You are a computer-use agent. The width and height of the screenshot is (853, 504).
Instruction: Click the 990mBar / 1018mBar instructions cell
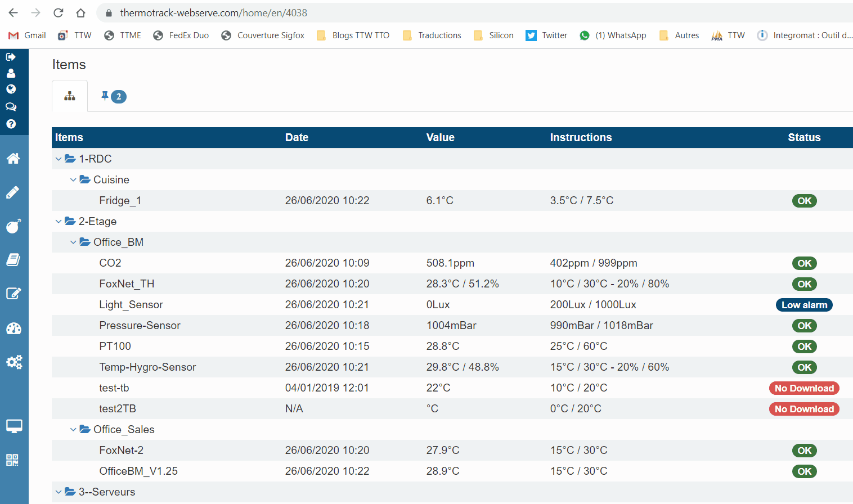coord(601,326)
